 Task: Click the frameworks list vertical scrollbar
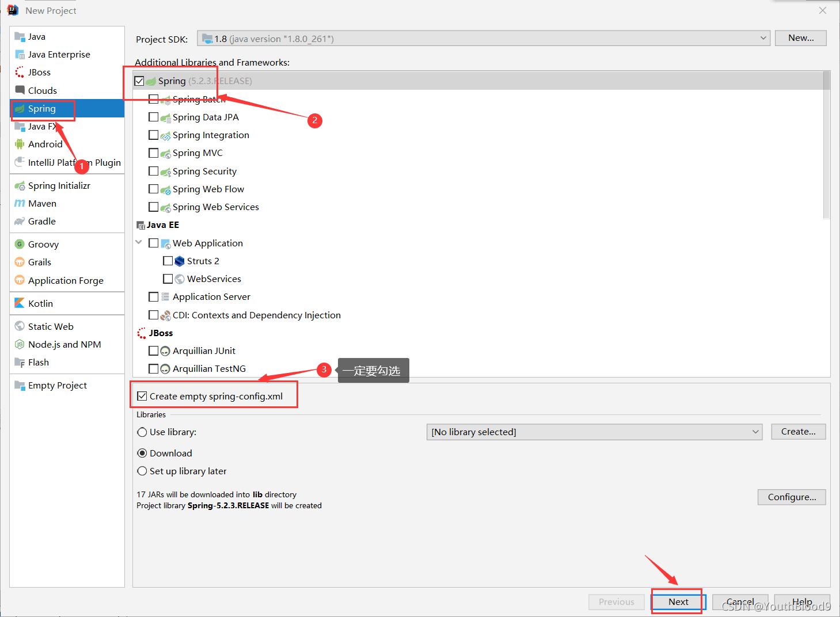click(827, 144)
